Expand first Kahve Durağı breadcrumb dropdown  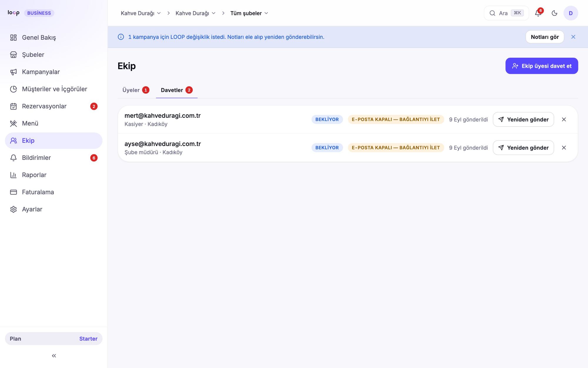[141, 13]
